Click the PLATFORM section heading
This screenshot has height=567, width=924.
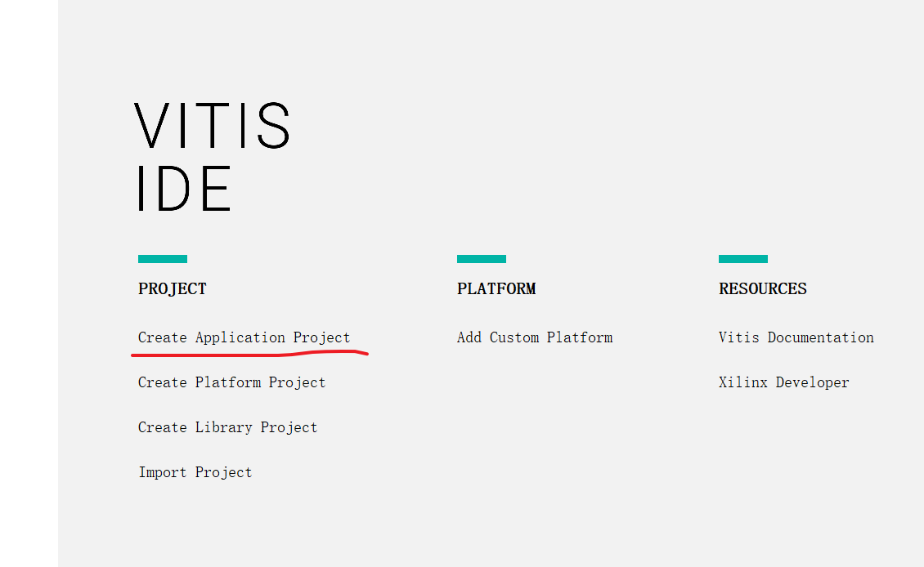496,288
